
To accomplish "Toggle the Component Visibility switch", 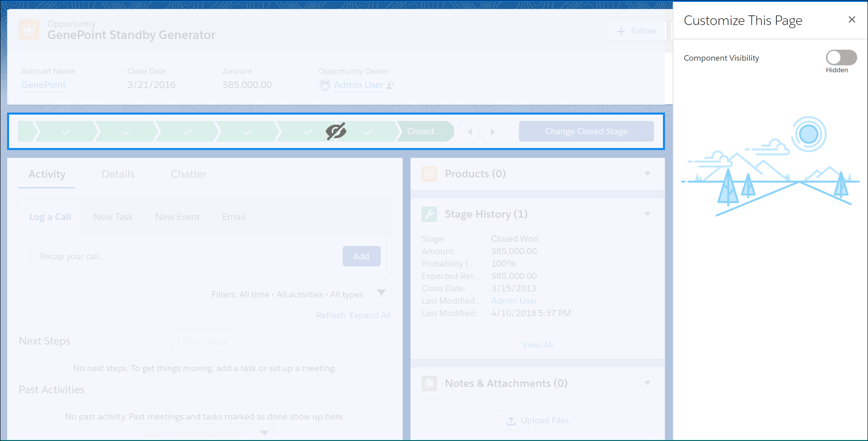I will (x=841, y=58).
